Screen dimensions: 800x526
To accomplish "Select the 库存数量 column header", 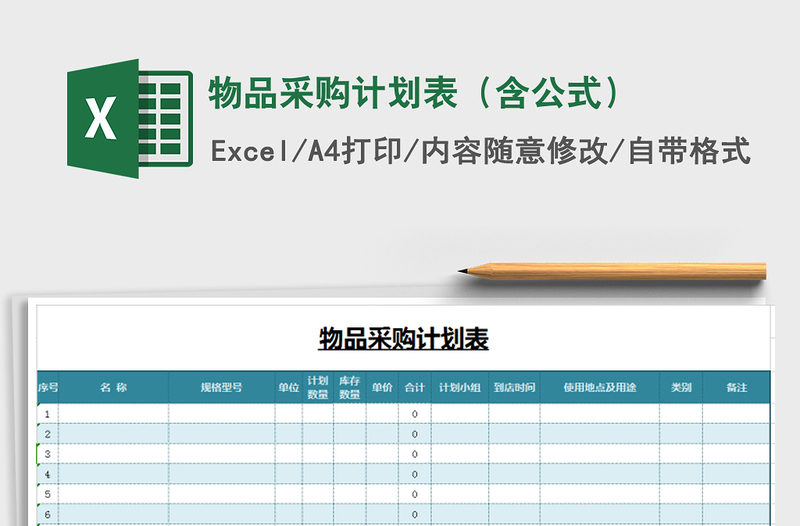I will point(349,387).
